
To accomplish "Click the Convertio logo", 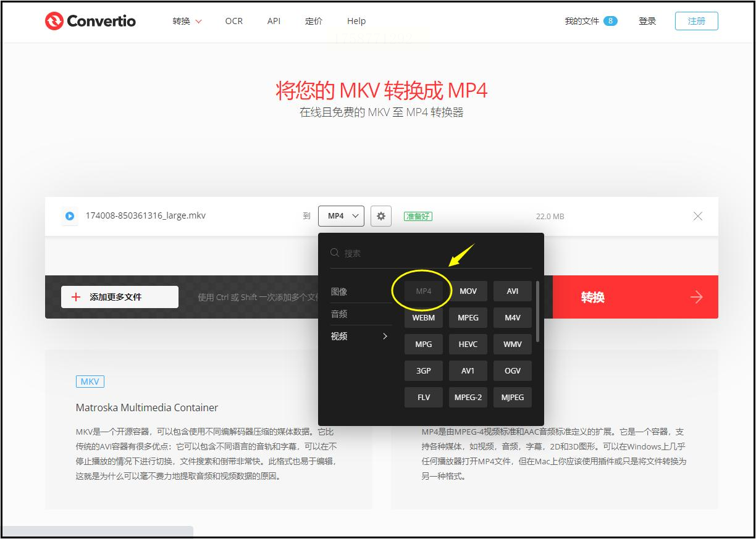I will (x=90, y=21).
